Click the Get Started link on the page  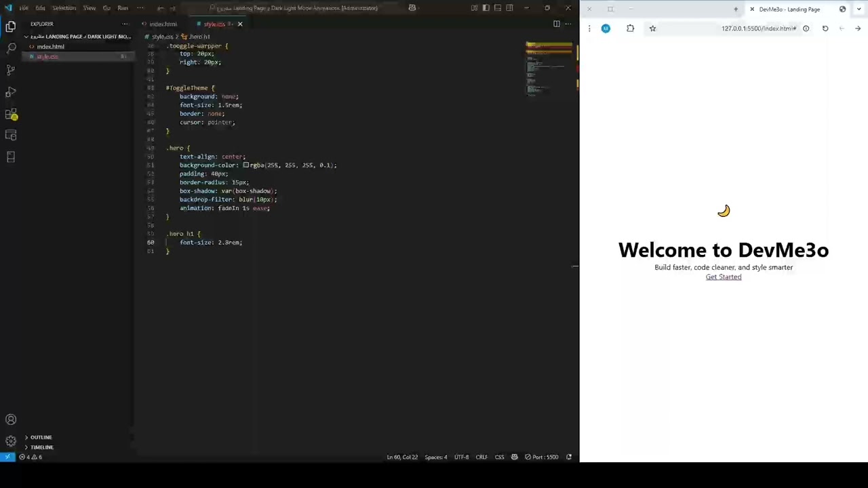coord(724,277)
